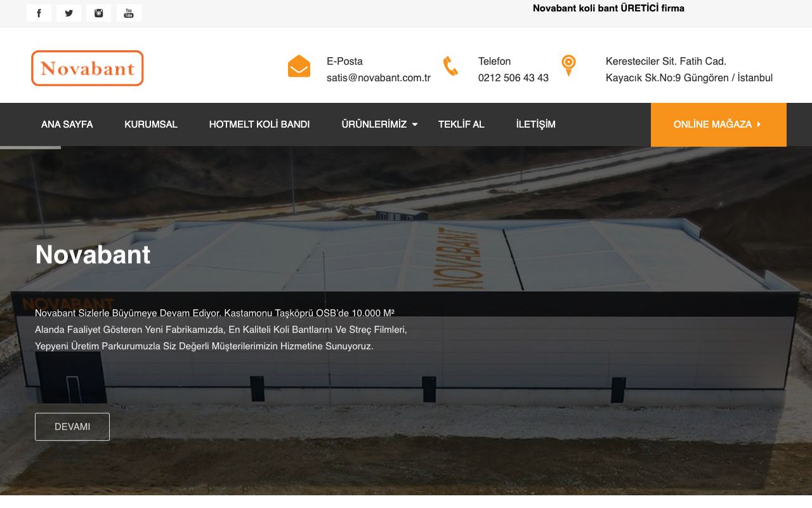Click the satis@novabant.com.tr email address

[379, 78]
